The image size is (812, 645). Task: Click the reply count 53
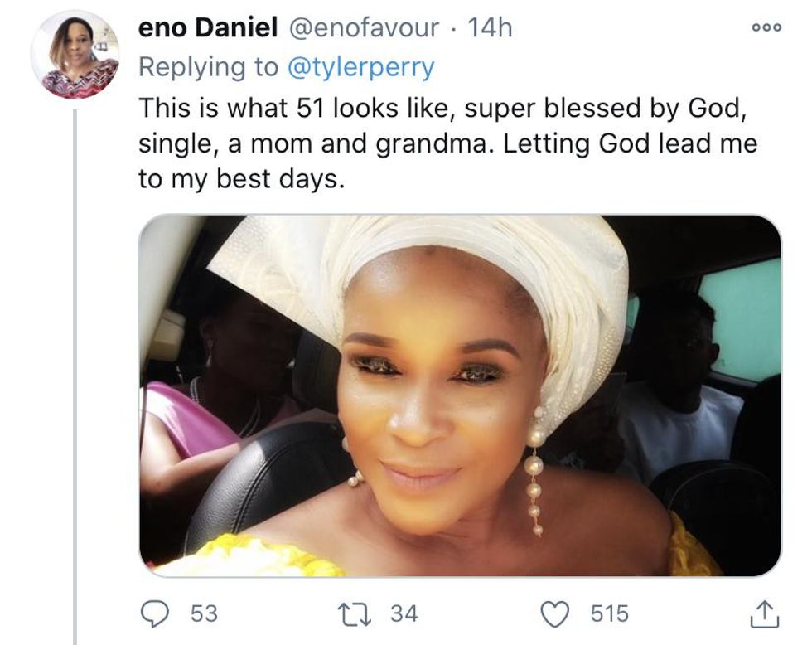(204, 613)
